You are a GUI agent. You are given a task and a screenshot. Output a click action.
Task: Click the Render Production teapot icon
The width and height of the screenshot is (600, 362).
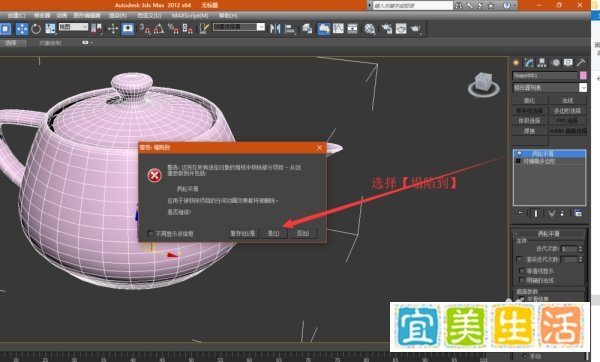pyautogui.click(x=416, y=29)
